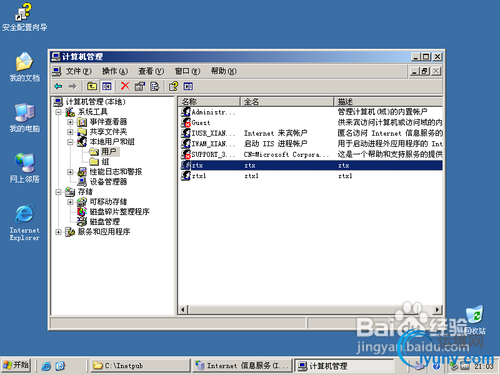The image size is (500, 375).
Task: Click the Up one level folder icon
Action: coord(92,86)
